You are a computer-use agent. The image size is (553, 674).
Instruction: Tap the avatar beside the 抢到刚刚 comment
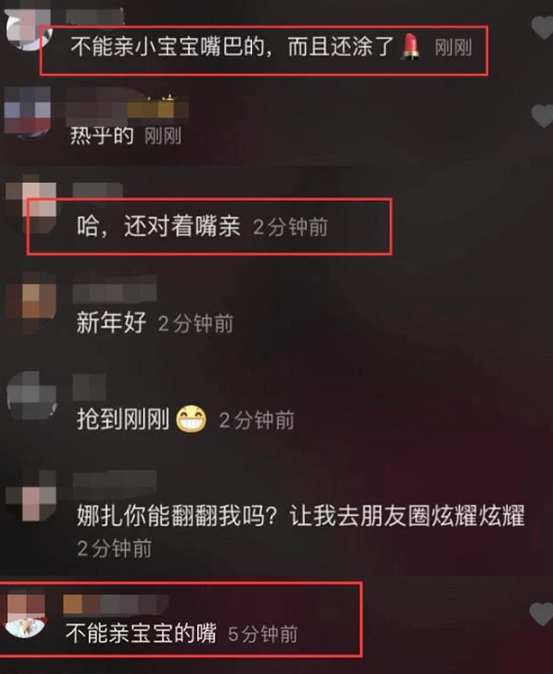pos(31,396)
